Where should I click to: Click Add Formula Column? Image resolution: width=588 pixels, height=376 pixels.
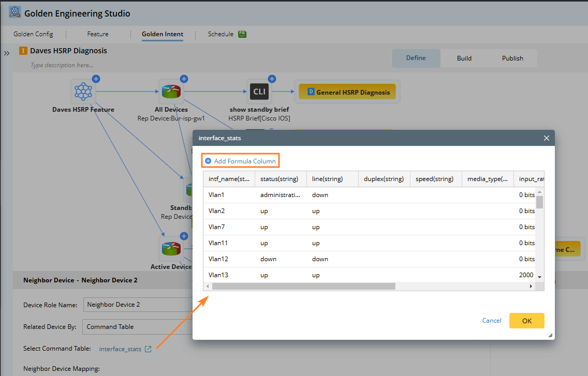coord(241,161)
